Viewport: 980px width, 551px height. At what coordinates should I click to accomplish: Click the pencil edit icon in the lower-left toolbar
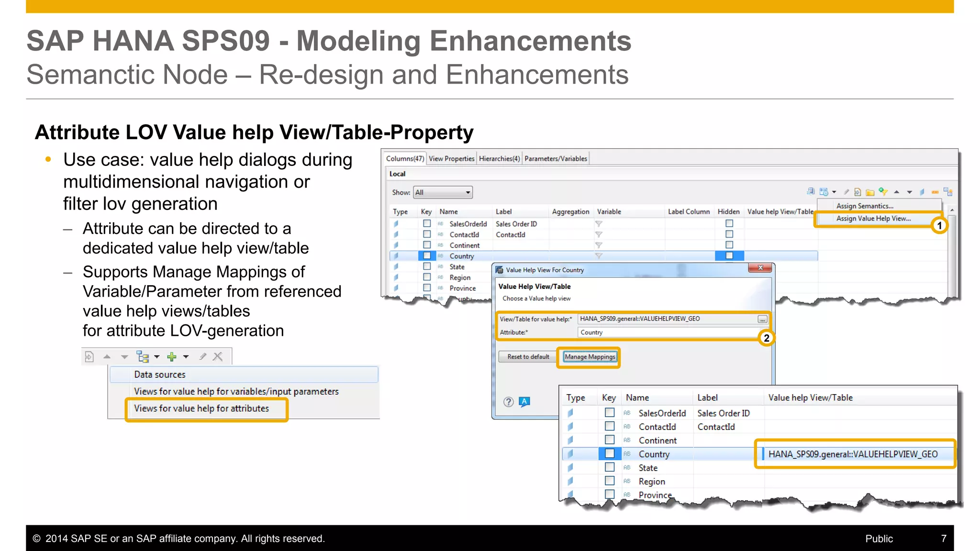pyautogui.click(x=203, y=356)
